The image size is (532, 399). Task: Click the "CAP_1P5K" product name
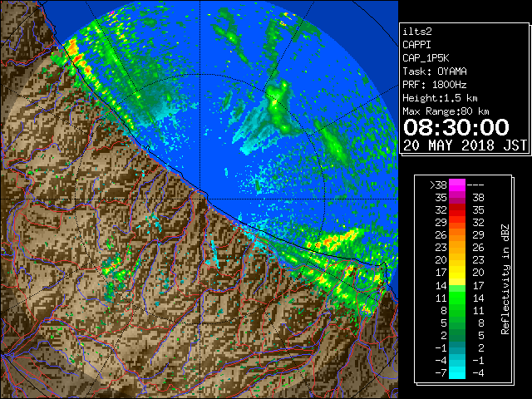click(426, 58)
